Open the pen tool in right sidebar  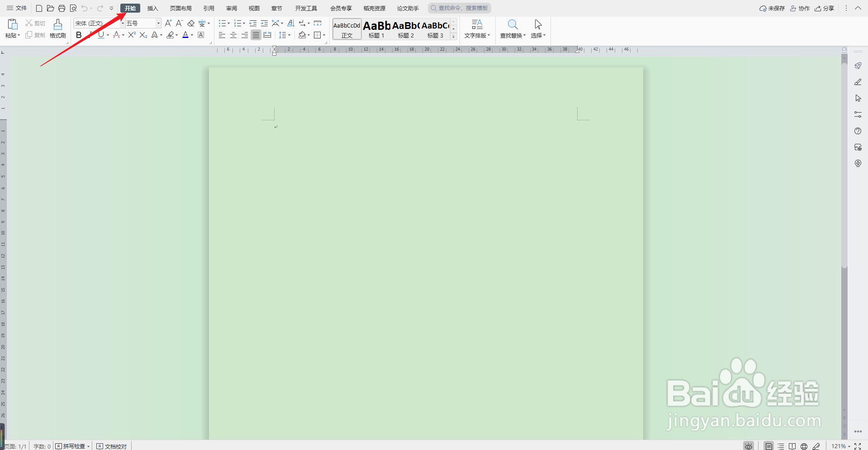(x=858, y=82)
